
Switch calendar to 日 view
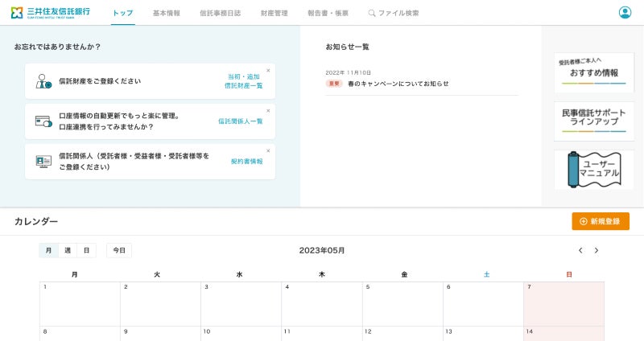(x=87, y=250)
